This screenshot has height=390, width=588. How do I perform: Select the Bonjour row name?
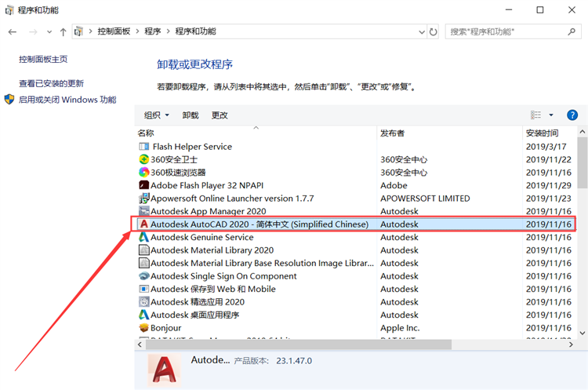[165, 328]
